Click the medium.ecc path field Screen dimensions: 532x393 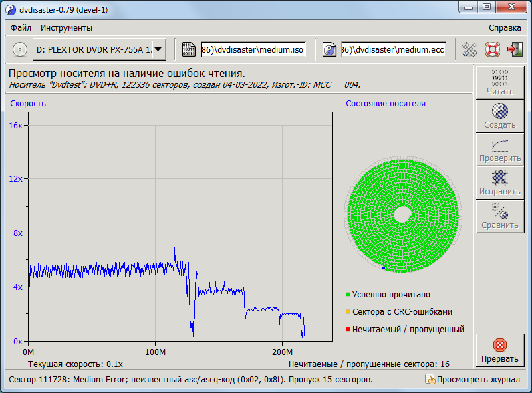[393, 49]
